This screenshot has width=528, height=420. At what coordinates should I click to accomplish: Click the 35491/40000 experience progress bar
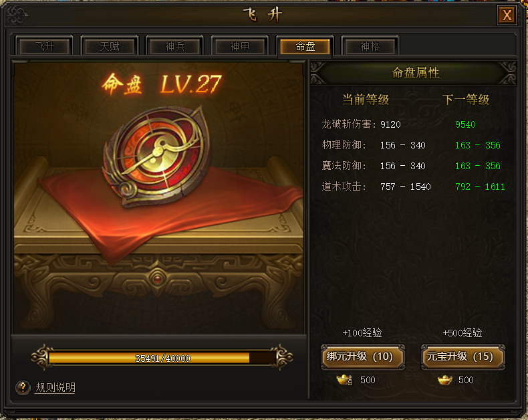pos(162,358)
